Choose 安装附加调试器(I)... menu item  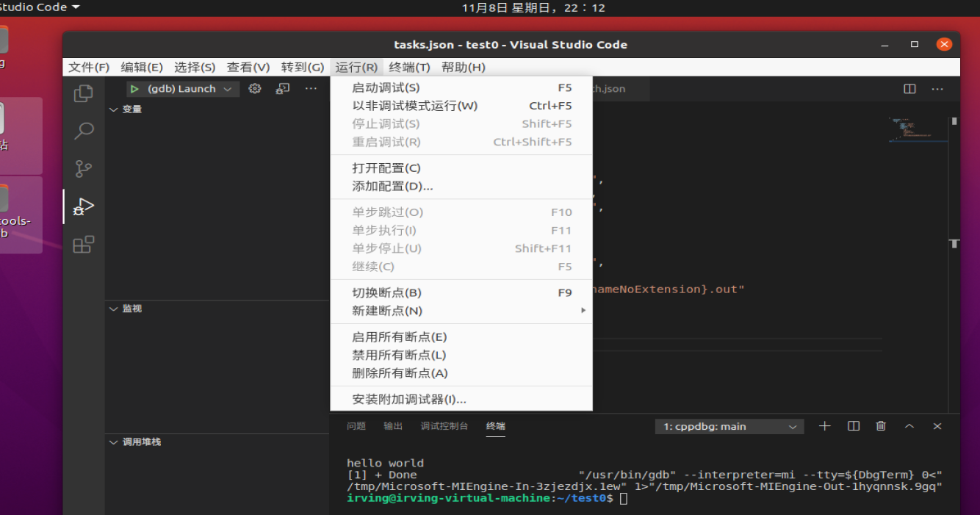461,400
